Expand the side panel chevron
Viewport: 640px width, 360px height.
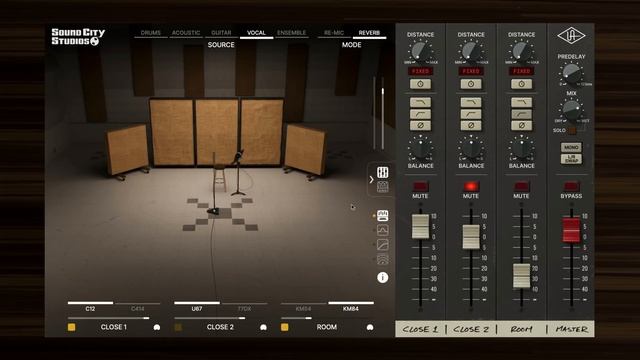point(371,180)
